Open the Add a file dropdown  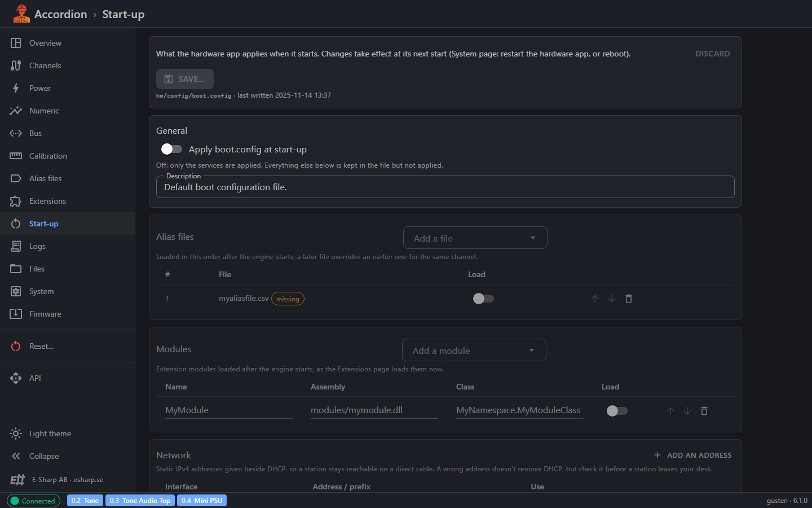[475, 238]
